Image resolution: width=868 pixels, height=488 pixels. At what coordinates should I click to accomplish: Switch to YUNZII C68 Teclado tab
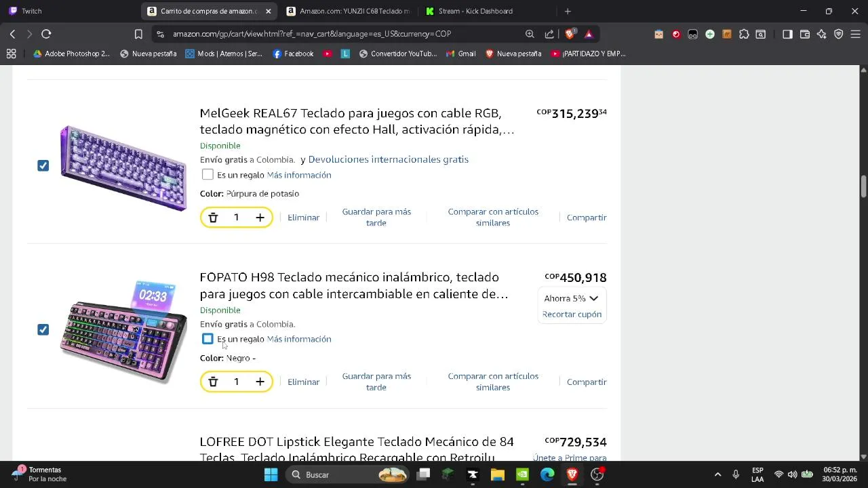click(348, 11)
